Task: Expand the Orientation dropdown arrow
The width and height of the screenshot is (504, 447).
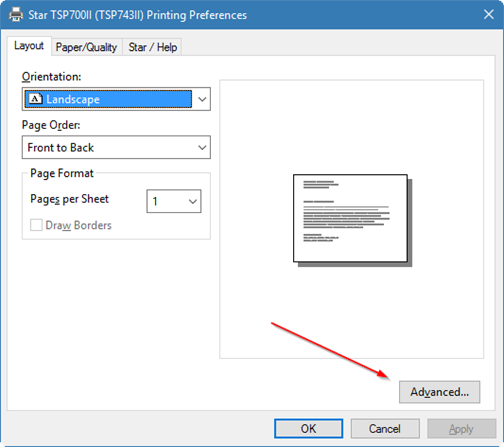Action: (x=201, y=99)
